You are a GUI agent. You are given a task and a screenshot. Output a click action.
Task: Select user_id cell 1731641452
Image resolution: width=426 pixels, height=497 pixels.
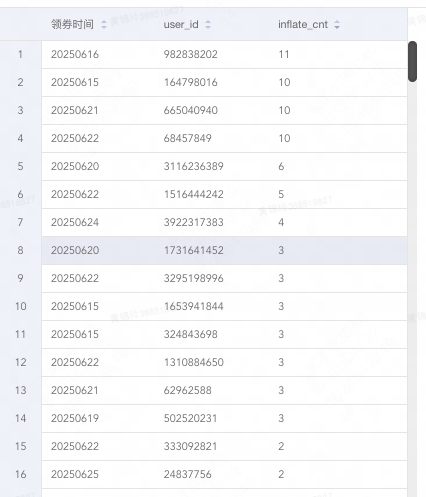193,250
